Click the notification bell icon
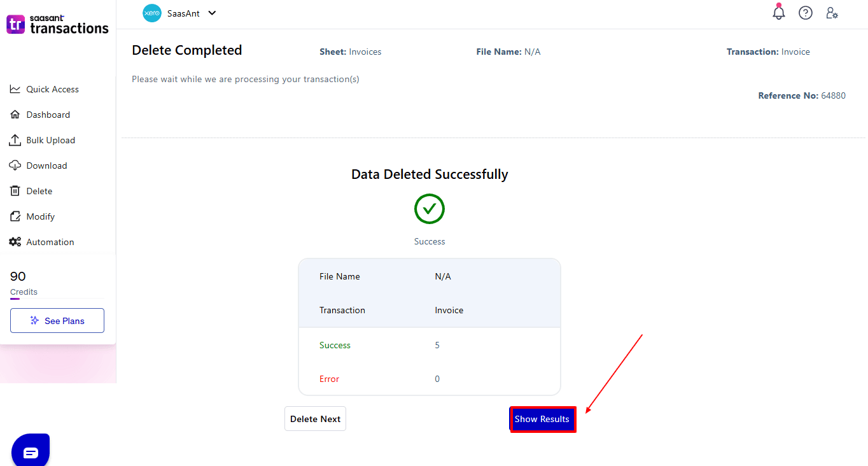 pyautogui.click(x=779, y=13)
